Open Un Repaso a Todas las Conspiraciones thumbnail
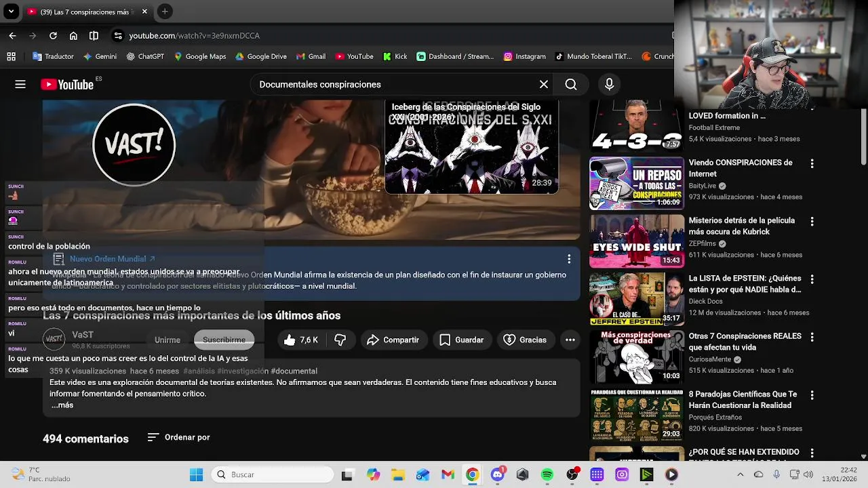This screenshot has width=868, height=488. [x=637, y=183]
